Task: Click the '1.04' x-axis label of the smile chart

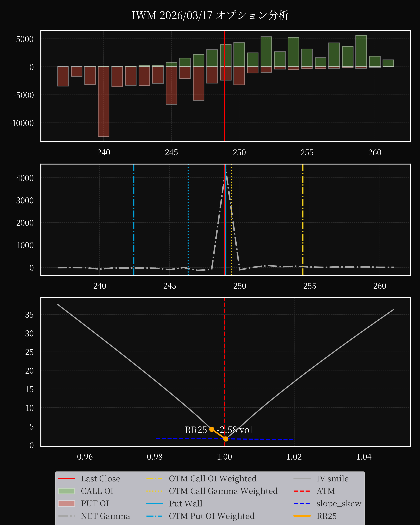Action: tap(364, 457)
